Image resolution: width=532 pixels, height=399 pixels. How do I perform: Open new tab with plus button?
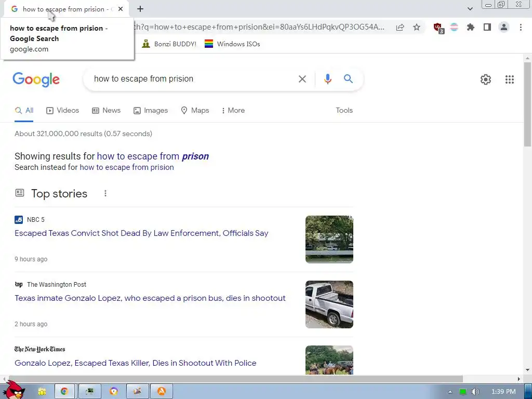[140, 9]
